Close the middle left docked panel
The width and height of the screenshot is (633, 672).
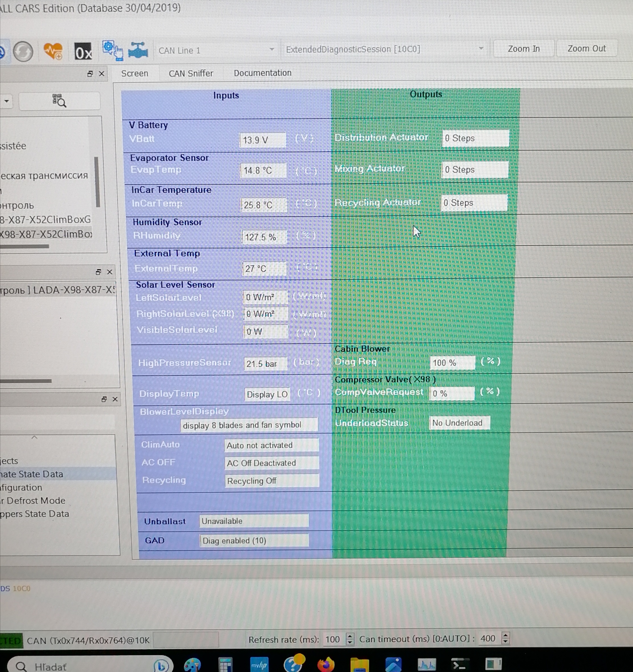110,272
